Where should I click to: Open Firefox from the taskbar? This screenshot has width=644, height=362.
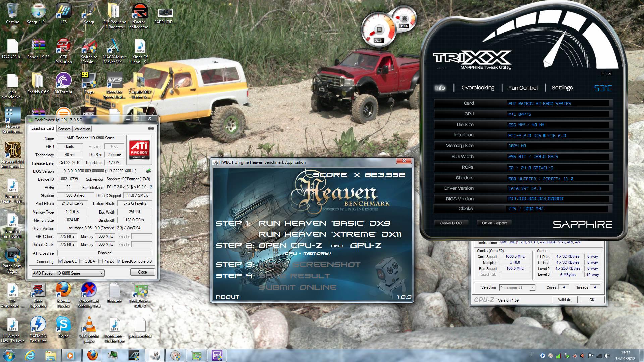(92, 355)
